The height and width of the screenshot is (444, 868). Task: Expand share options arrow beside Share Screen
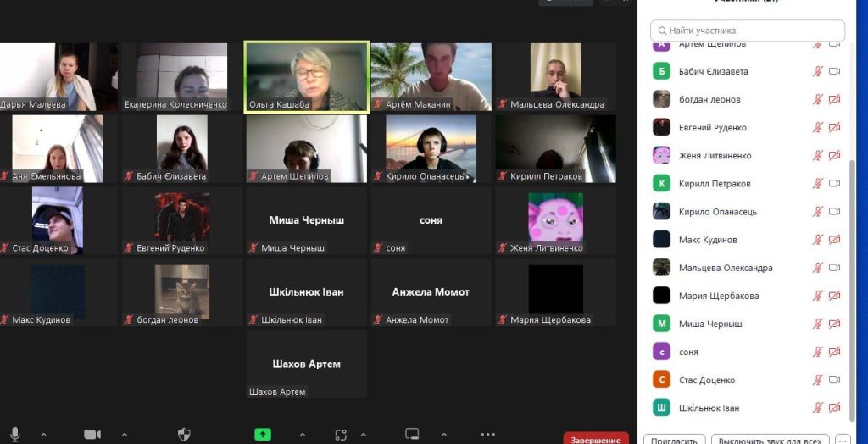(x=303, y=435)
